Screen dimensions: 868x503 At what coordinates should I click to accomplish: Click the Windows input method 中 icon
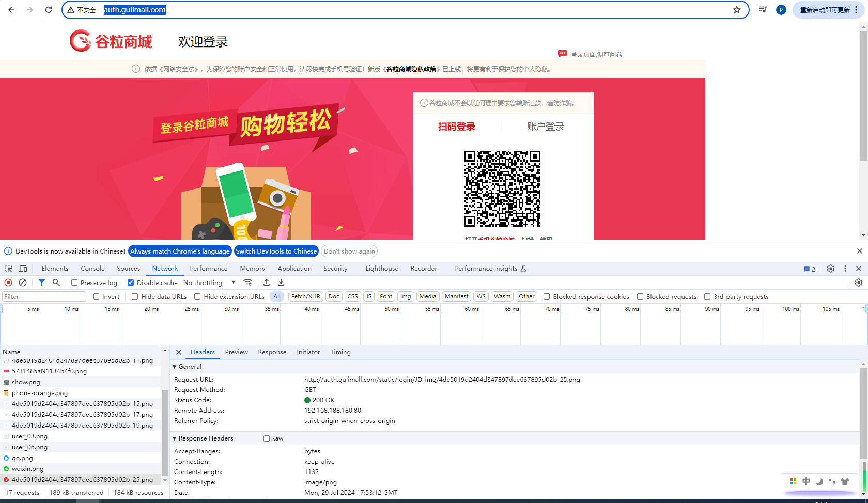point(806,481)
